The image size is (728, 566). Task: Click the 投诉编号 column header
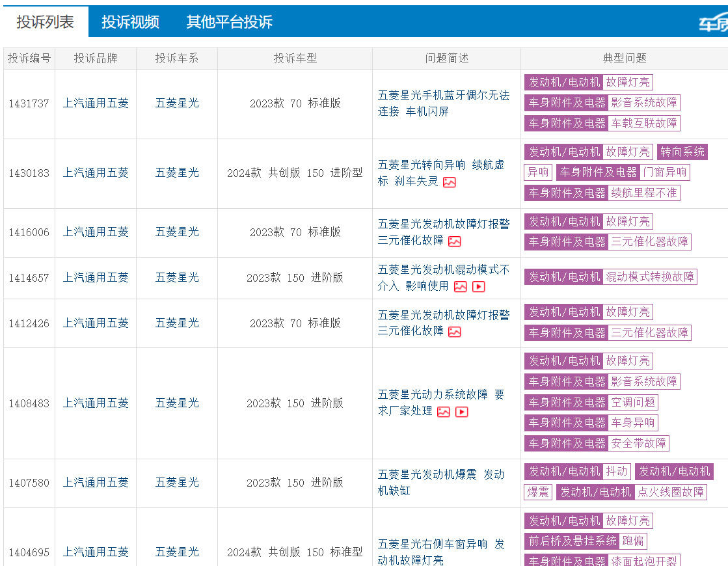29,58
